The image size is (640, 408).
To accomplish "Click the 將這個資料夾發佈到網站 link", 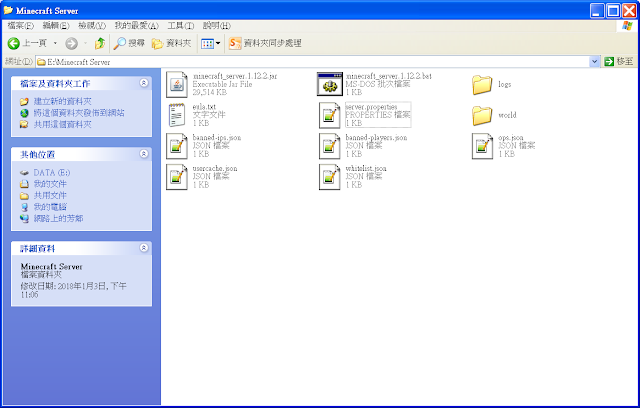I will pos(79,113).
